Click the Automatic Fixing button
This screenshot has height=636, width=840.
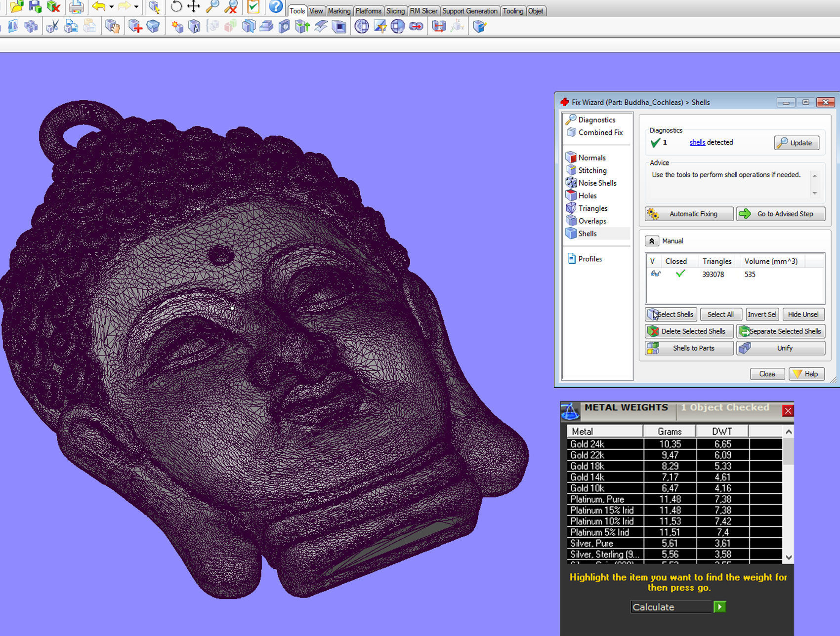tap(689, 214)
